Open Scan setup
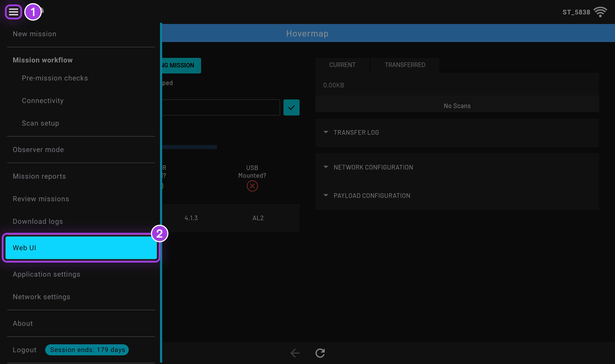The image size is (615, 364). point(41,123)
